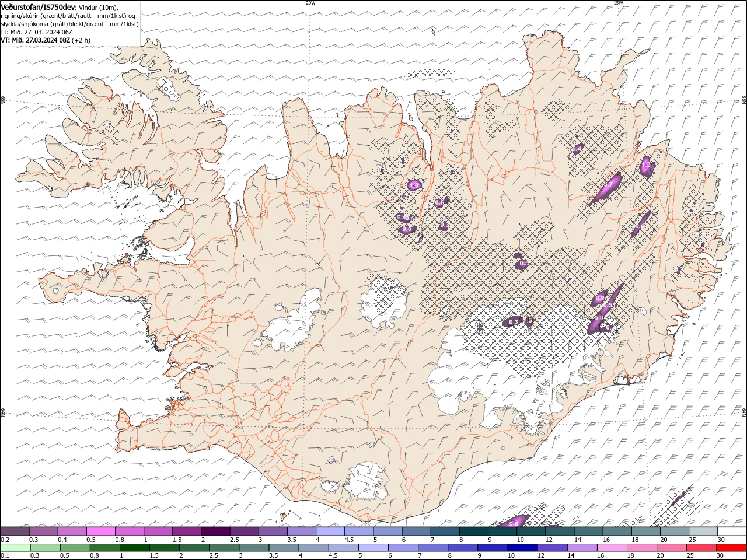Image resolution: width=747 pixels, height=560 pixels.
Task: Click the 14–16 teal-grey snow swatch
Action: 588,531
